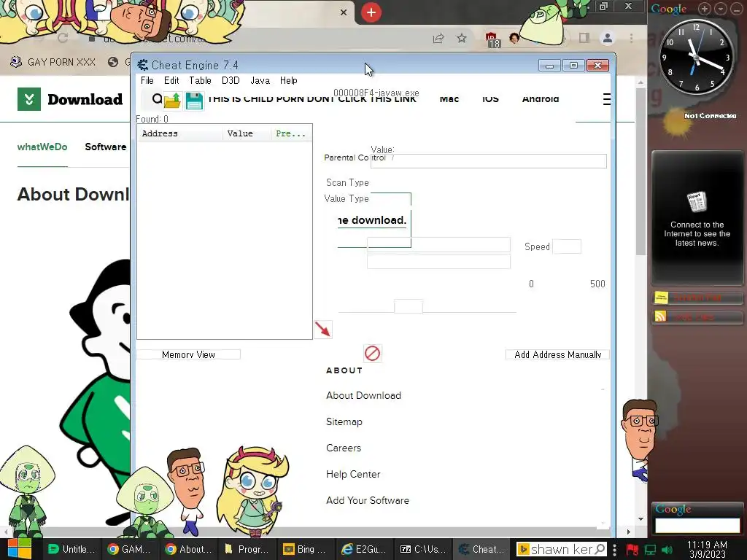
Task: Click the share page icon in Chrome address bar
Action: click(438, 38)
